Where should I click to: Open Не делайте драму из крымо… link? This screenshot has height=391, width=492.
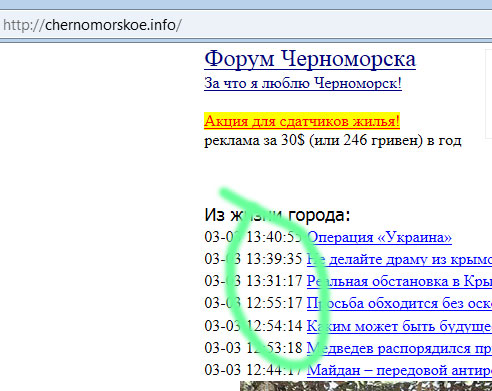click(399, 259)
